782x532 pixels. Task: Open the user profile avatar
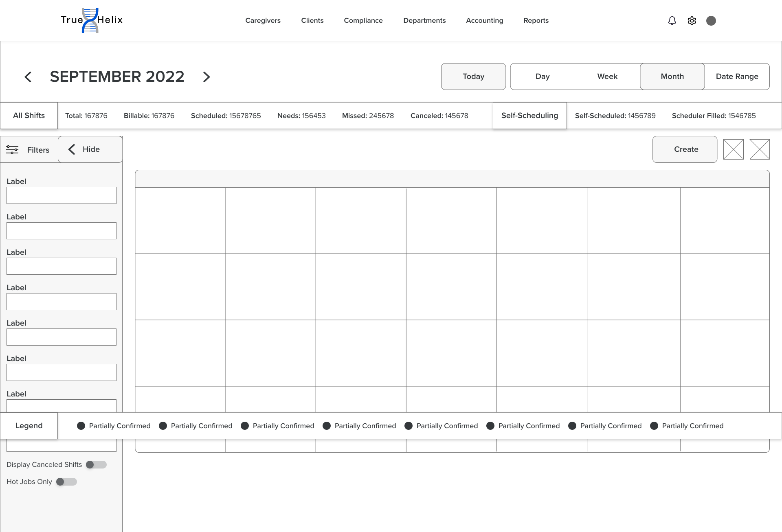point(711,21)
